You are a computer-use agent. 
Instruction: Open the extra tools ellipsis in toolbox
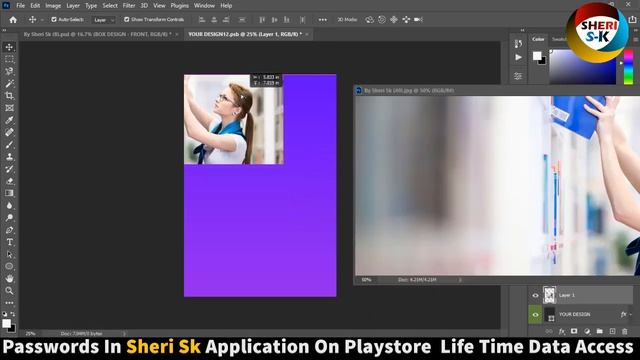tap(9, 303)
